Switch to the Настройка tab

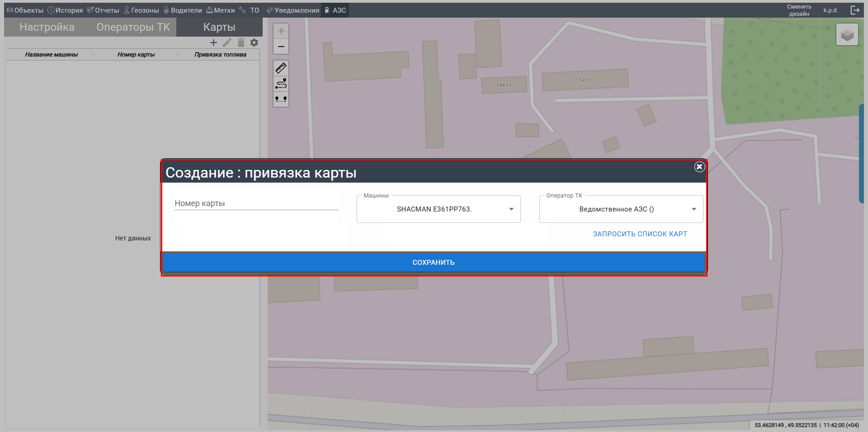point(47,27)
